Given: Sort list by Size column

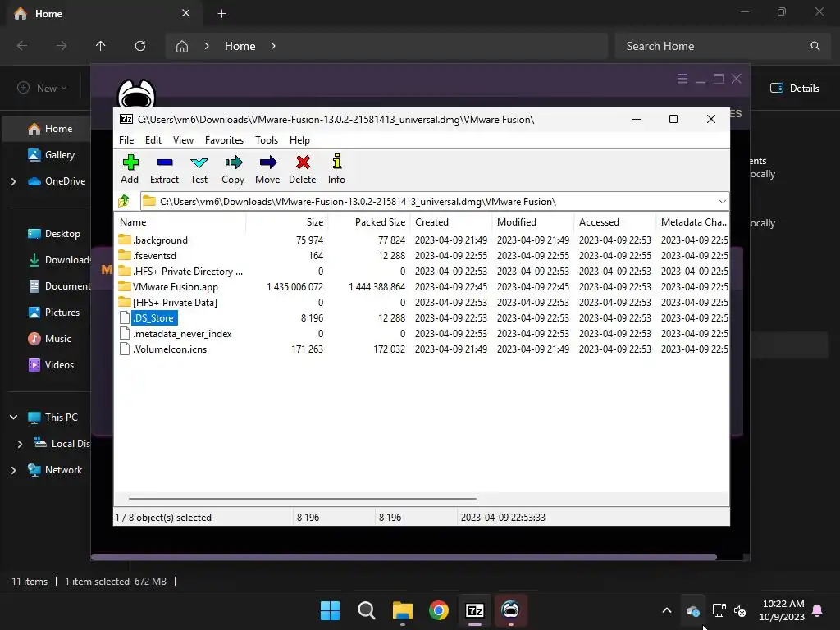Looking at the screenshot, I should point(287,221).
